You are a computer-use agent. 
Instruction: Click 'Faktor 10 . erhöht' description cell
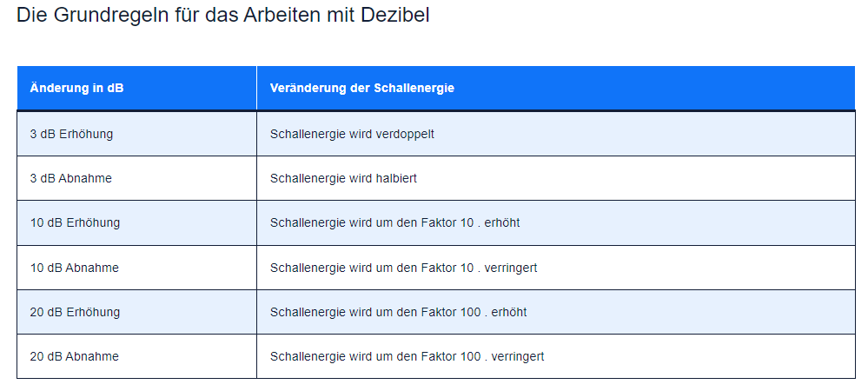point(395,222)
